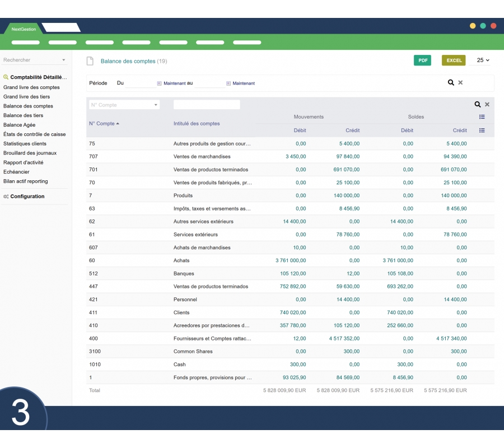Click the first Maintenant link after Du
The height and width of the screenshot is (448, 504).
(x=174, y=83)
